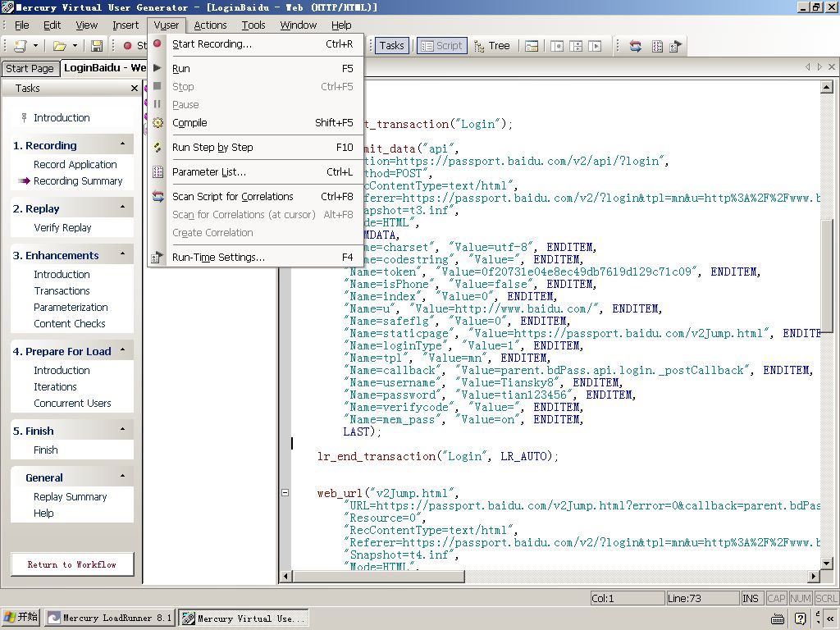Screen dimensions: 840x630
Task: Open the View menu
Action: click(86, 25)
